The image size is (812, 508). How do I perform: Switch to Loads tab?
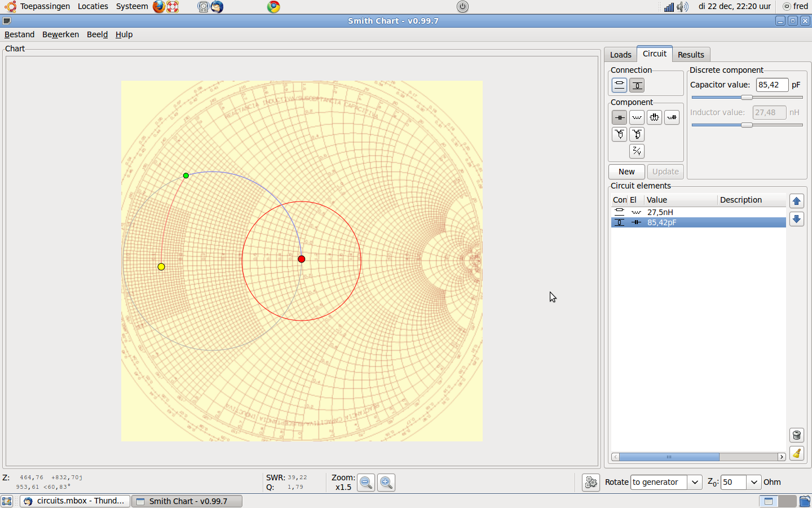coord(620,55)
